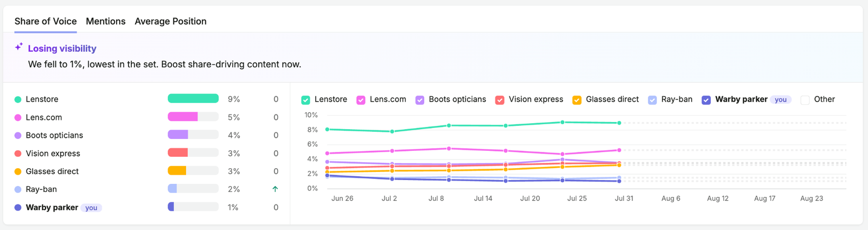Click the Ray-ban share bar at 2%
868x230 pixels.
pos(193,189)
